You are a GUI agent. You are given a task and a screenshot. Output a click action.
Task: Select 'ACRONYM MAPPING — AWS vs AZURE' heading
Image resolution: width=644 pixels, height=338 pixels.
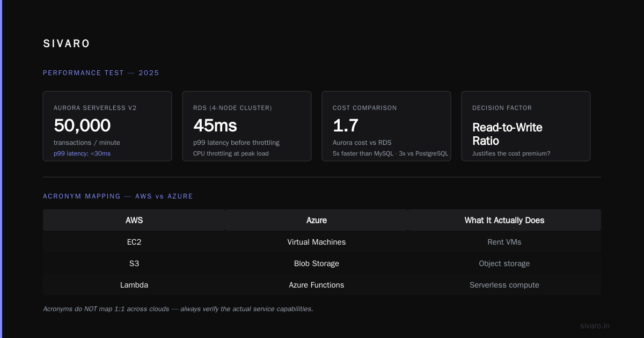point(118,196)
